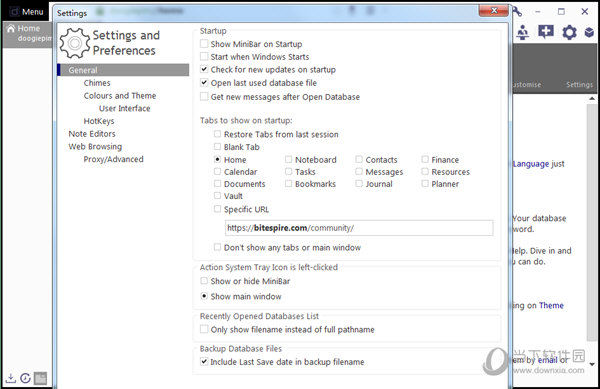
Task: Open the Language link in background page
Action: [531, 164]
